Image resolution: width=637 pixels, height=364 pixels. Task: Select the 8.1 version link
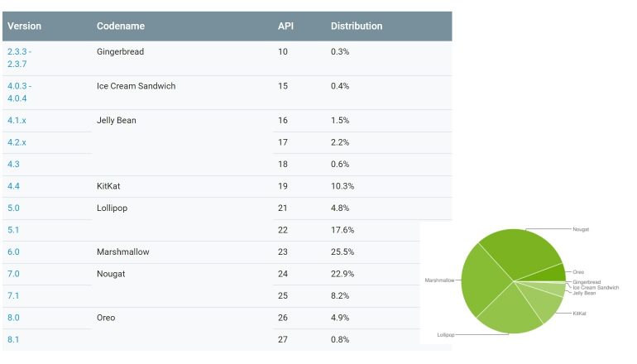tap(13, 339)
